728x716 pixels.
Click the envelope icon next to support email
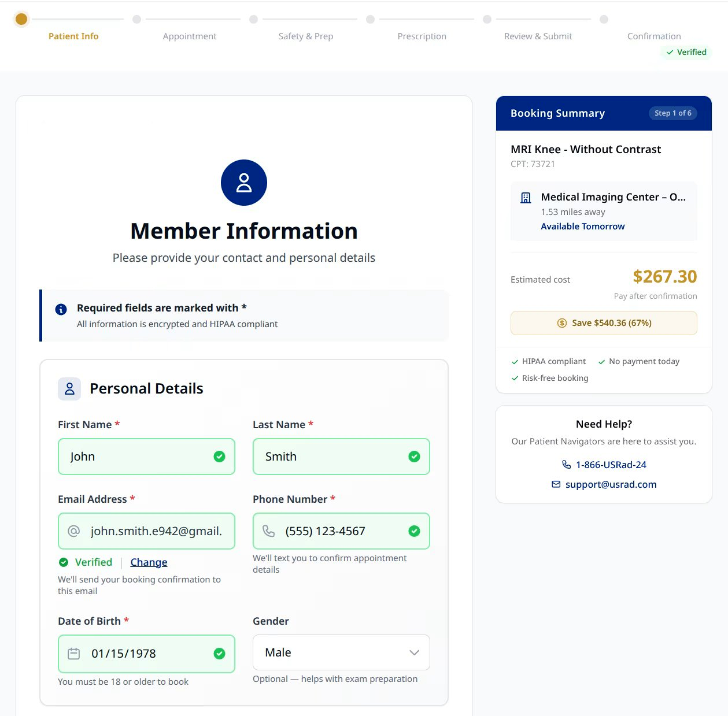556,484
